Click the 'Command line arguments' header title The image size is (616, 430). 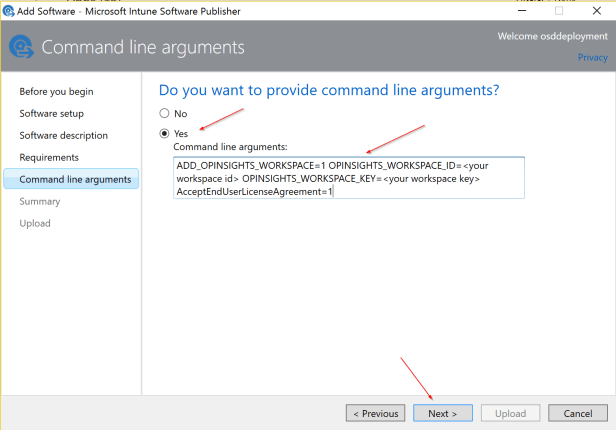143,47
